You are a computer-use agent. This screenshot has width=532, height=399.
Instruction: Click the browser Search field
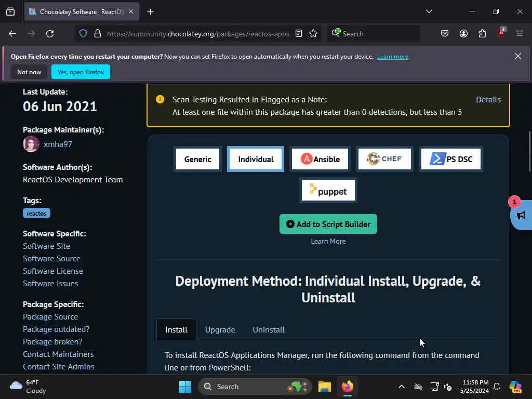point(373,34)
